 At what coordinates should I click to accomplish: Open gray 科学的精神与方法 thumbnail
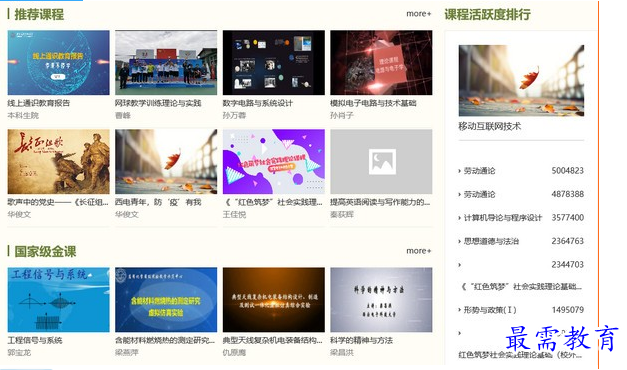tap(381, 300)
